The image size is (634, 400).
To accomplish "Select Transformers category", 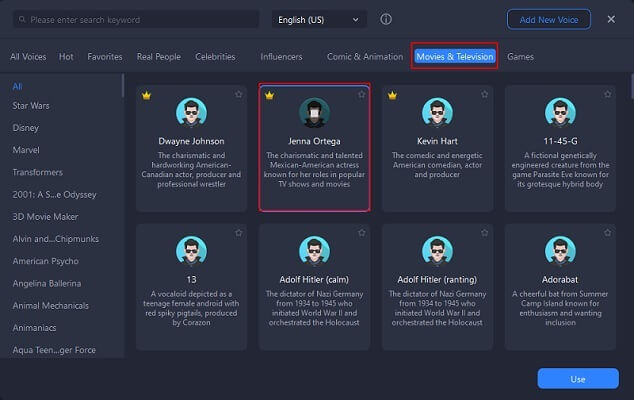I will (x=38, y=172).
